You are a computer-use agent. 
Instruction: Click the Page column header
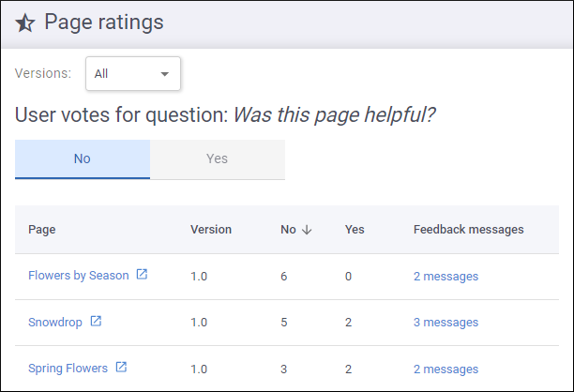41,230
